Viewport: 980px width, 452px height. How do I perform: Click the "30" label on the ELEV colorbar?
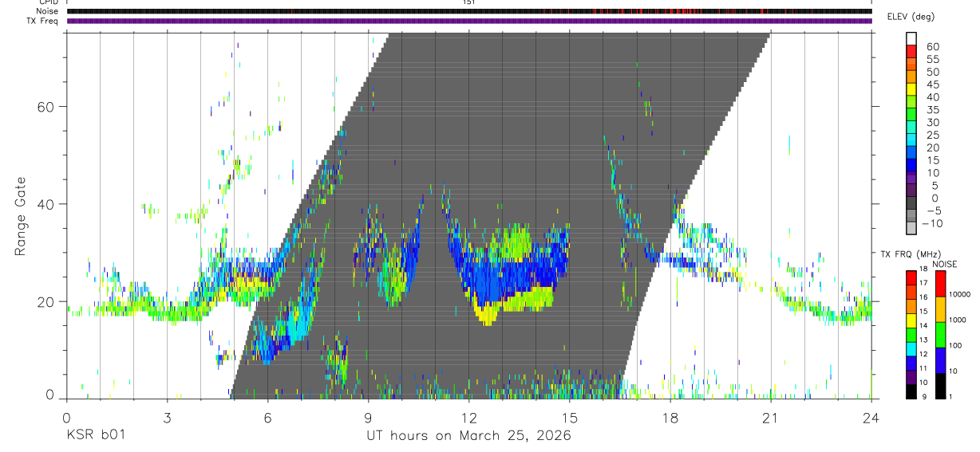click(x=931, y=123)
